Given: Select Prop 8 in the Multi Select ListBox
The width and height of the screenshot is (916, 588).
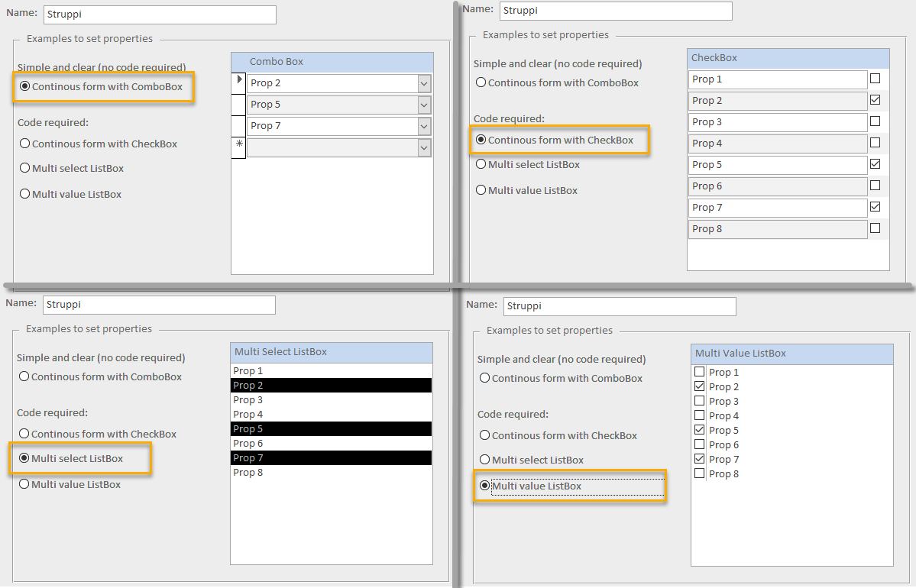Looking at the screenshot, I should pos(332,473).
